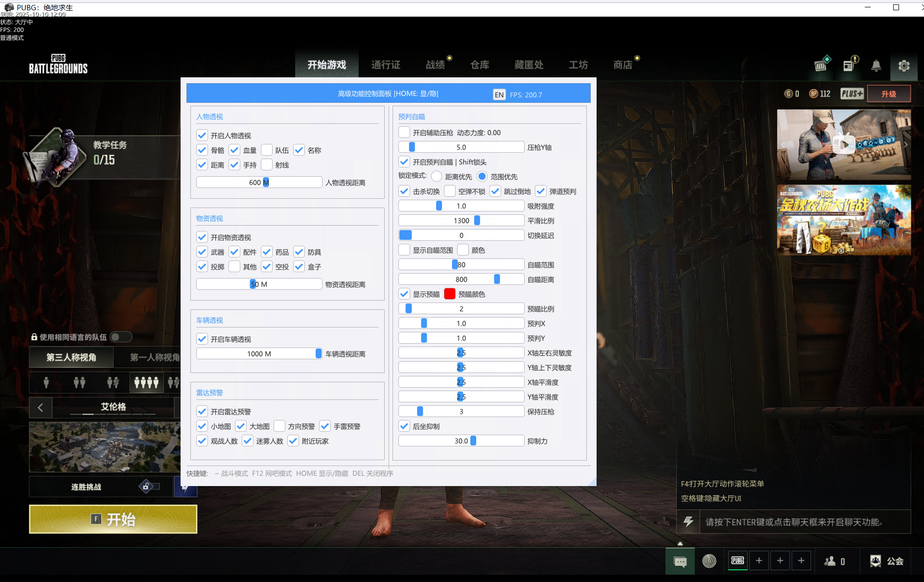Click the red 升级 button
This screenshot has width=924, height=582.
[x=888, y=94]
